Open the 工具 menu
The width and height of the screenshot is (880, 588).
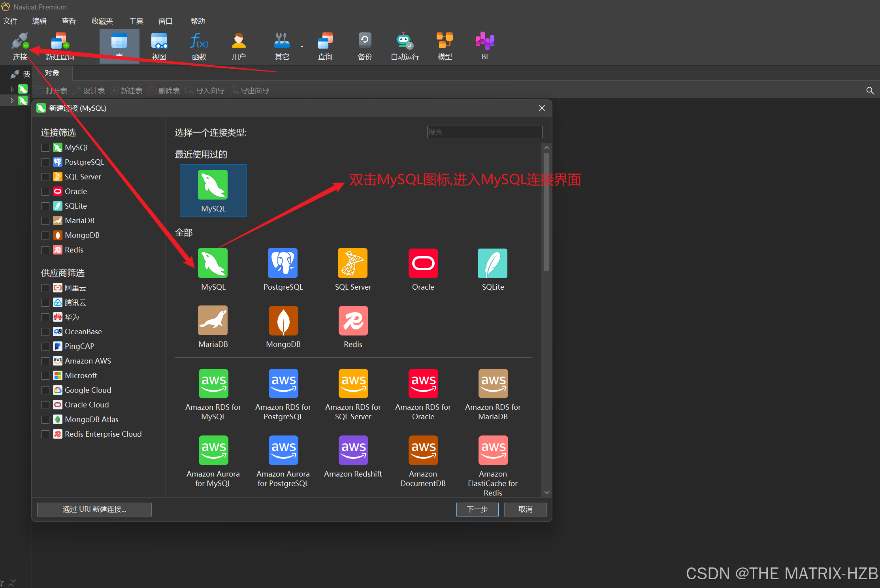tap(136, 21)
